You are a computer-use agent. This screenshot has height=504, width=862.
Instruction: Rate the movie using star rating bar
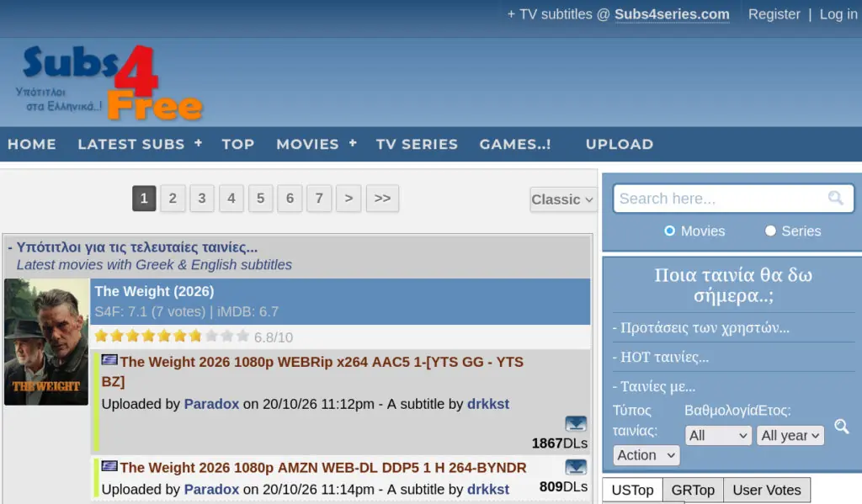172,337
